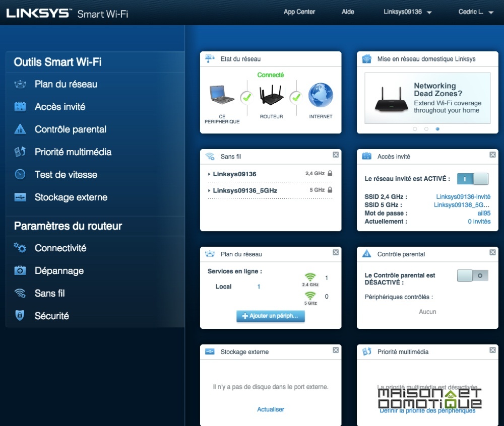Viewport: 504px width, 426px height.
Task: Click the Accès invité sidebar icon
Action: click(20, 107)
